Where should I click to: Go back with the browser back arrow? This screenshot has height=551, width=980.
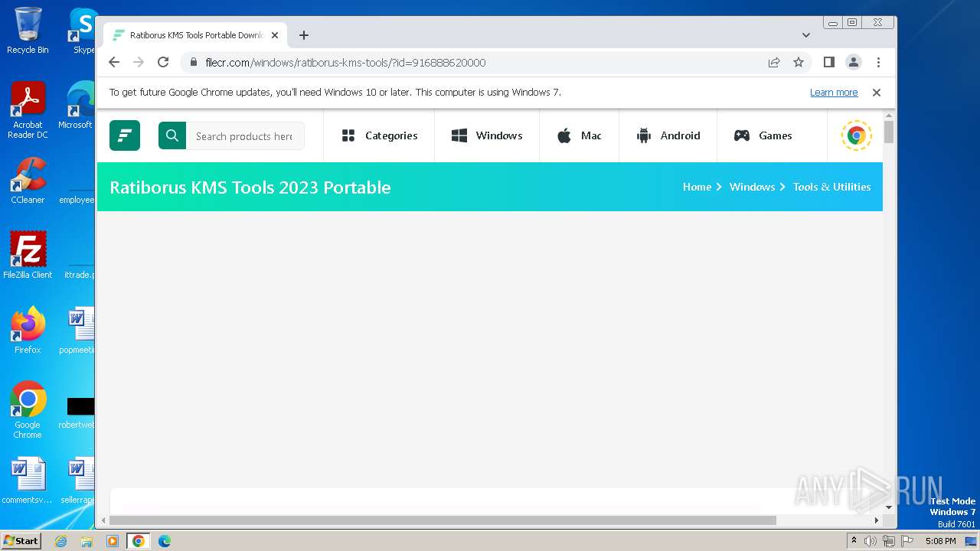114,63
